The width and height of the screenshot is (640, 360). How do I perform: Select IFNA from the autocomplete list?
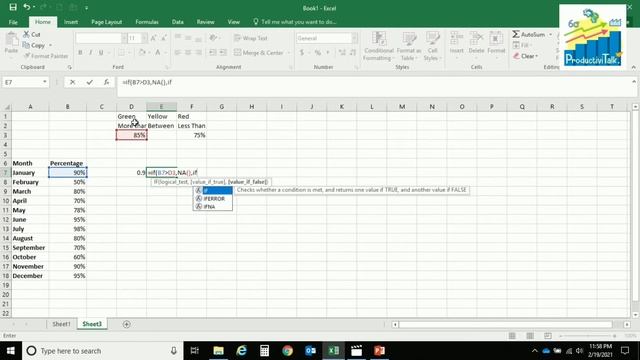pyautogui.click(x=213, y=207)
